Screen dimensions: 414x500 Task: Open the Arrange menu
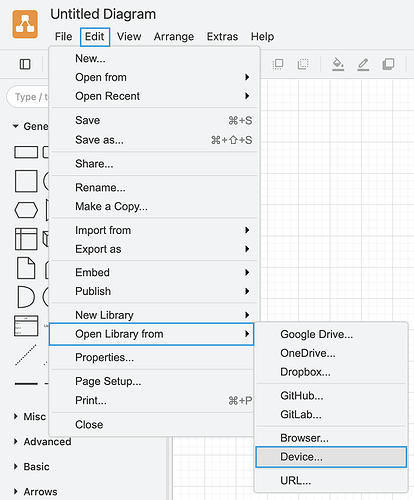(174, 36)
